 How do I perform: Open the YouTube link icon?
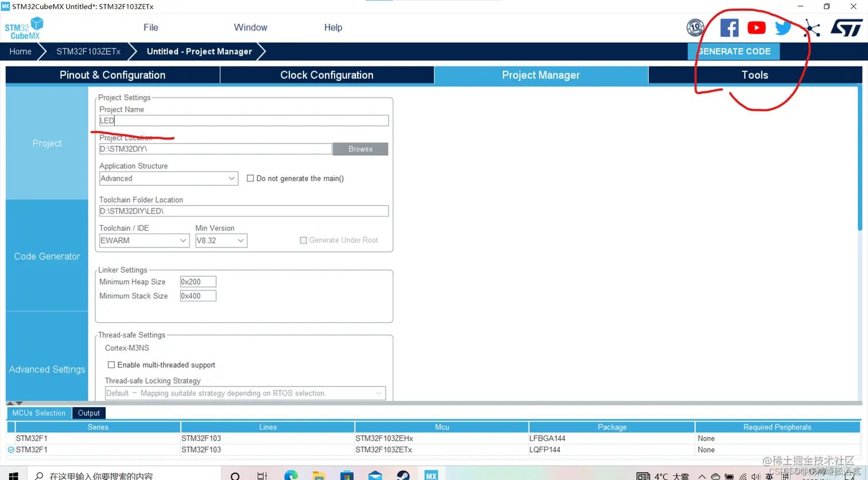coord(756,28)
